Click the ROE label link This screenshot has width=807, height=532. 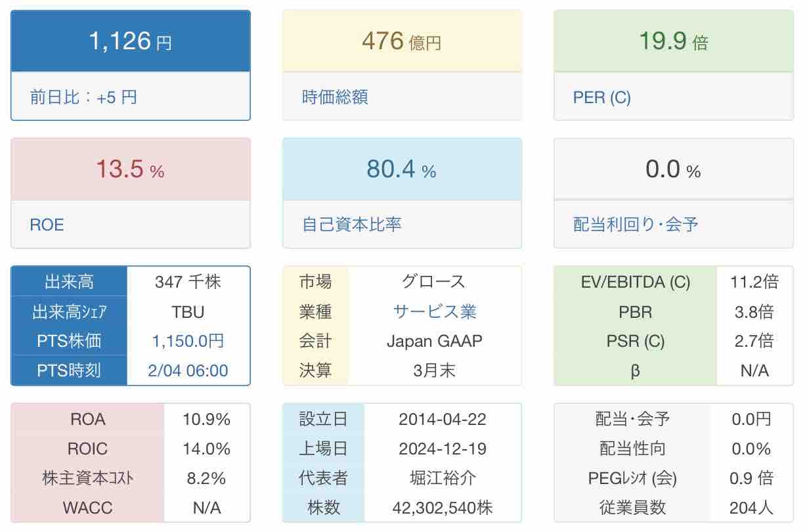coord(47,225)
